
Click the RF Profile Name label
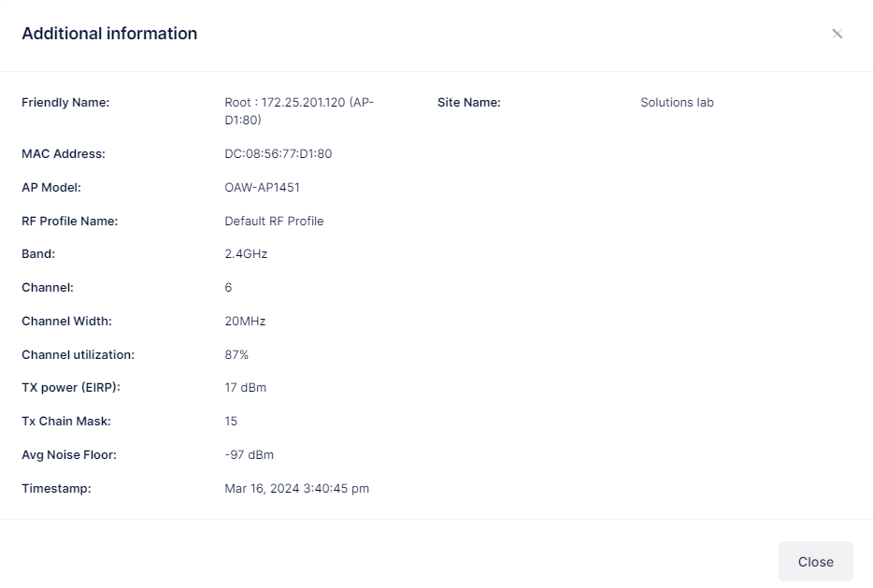click(69, 222)
